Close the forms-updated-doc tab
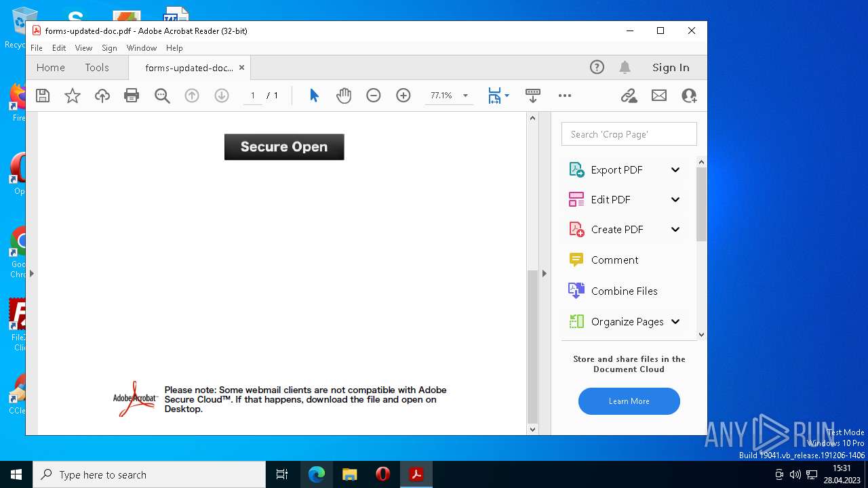 (241, 67)
